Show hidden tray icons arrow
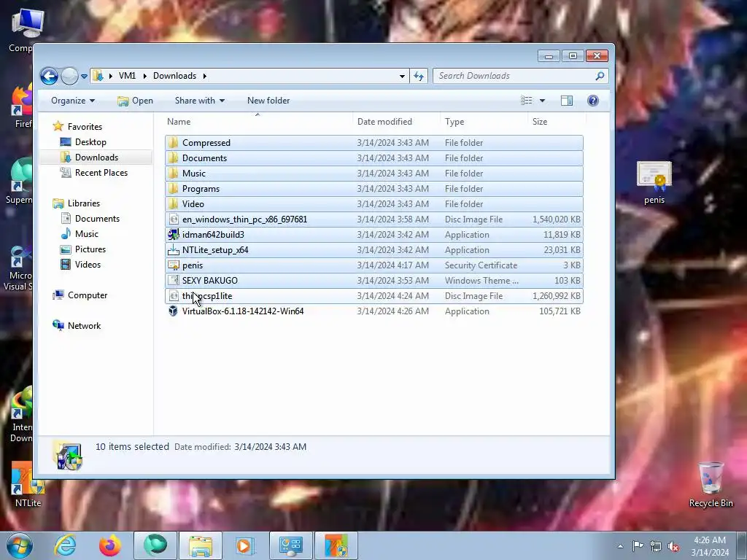The image size is (747, 560). click(620, 546)
